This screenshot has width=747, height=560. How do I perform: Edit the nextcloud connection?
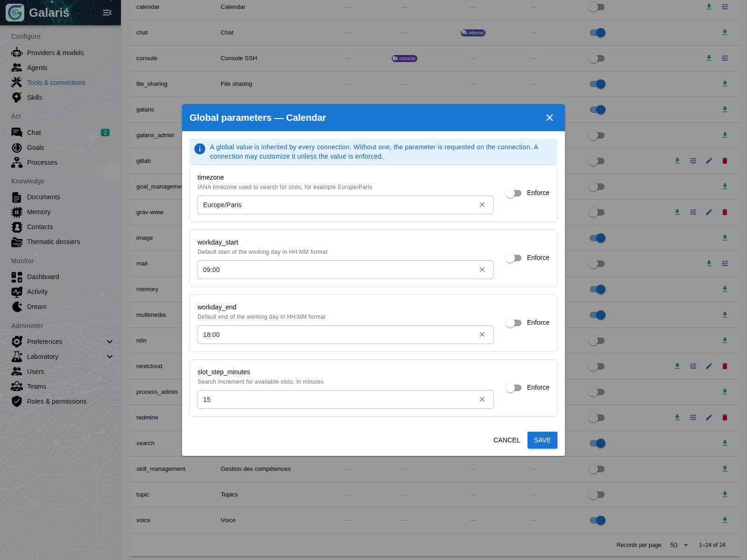click(709, 366)
